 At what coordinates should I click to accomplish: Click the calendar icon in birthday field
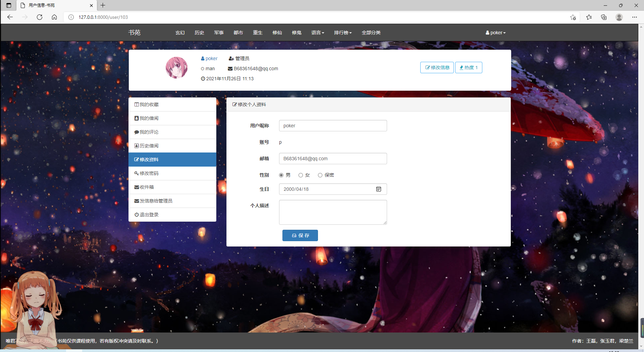point(379,189)
